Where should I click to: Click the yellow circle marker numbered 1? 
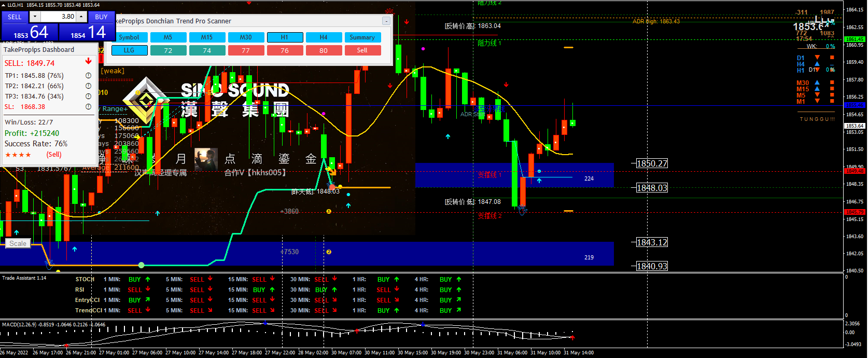click(328, 211)
